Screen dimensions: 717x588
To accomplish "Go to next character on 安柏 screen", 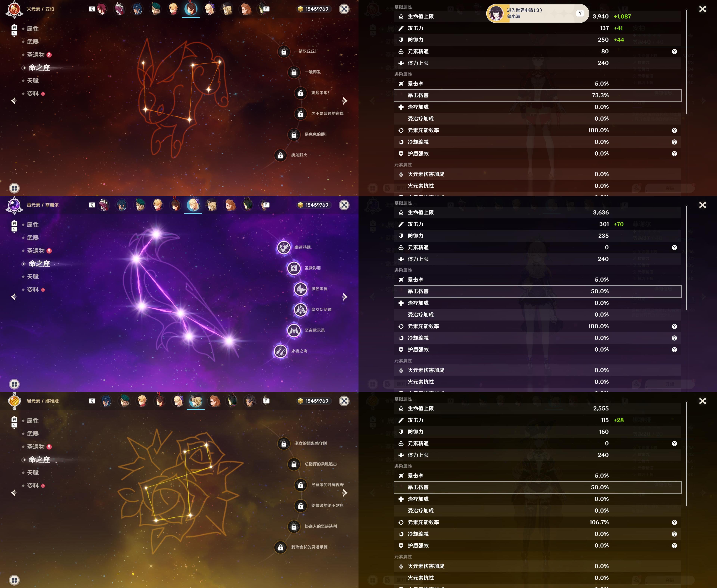I will point(345,101).
